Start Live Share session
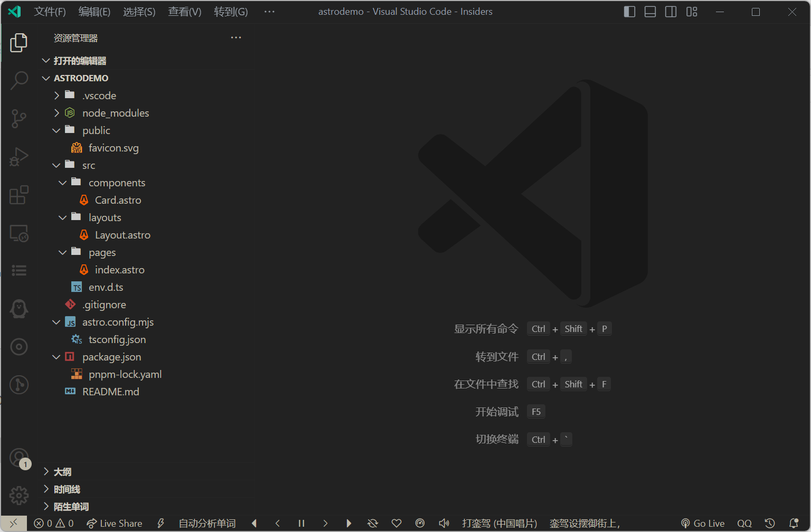This screenshot has height=532, width=811. click(115, 523)
